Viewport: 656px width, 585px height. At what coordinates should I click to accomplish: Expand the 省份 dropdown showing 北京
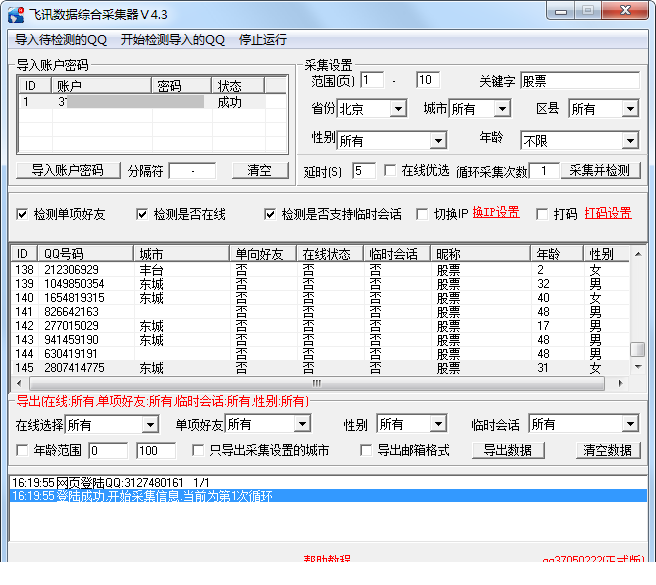[398, 109]
